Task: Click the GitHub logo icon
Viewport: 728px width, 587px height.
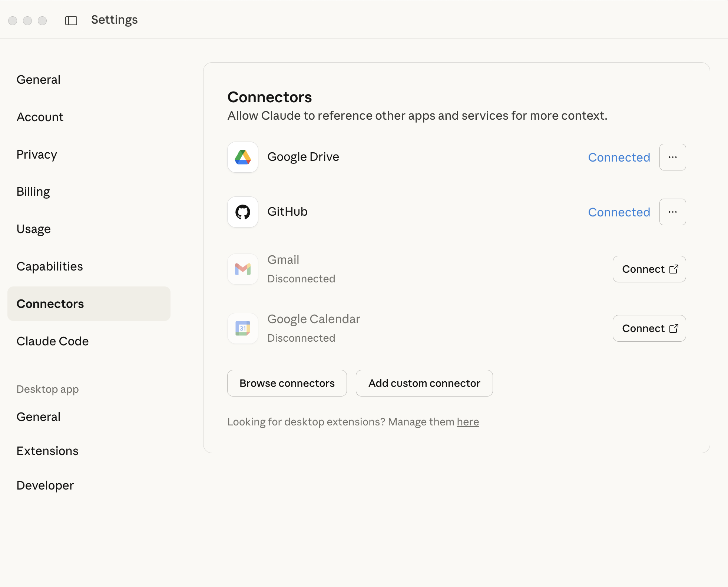Action: click(x=243, y=212)
